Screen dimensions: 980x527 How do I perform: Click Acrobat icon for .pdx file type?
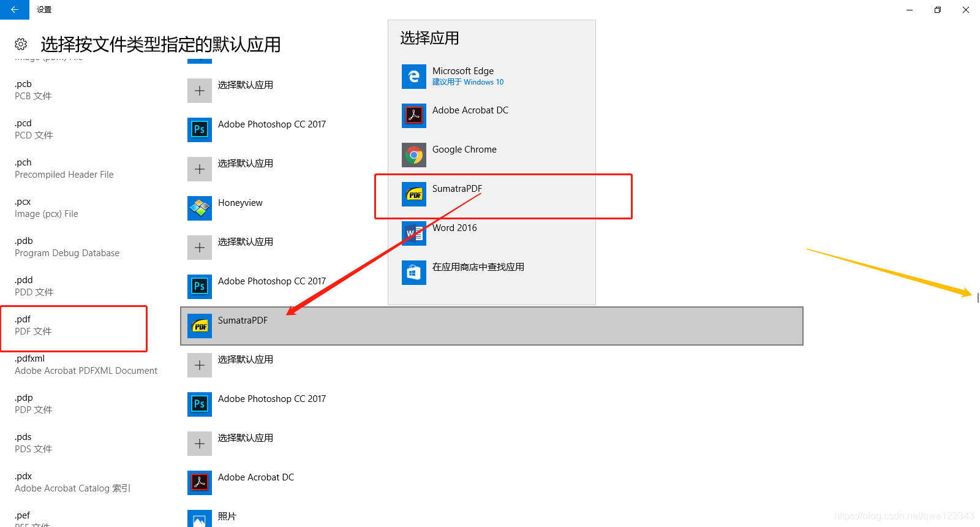pos(200,483)
